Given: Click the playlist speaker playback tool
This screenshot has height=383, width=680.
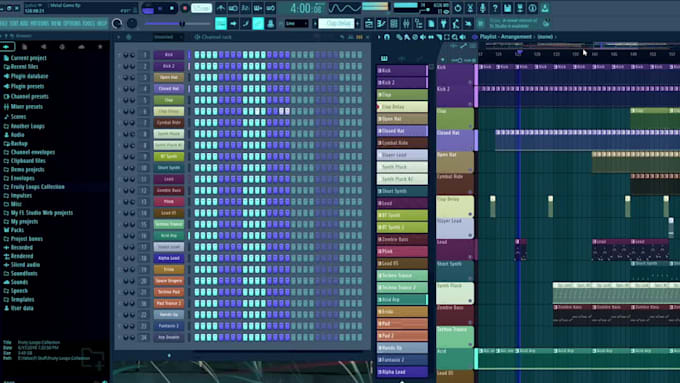Looking at the screenshot, I should tap(463, 37).
